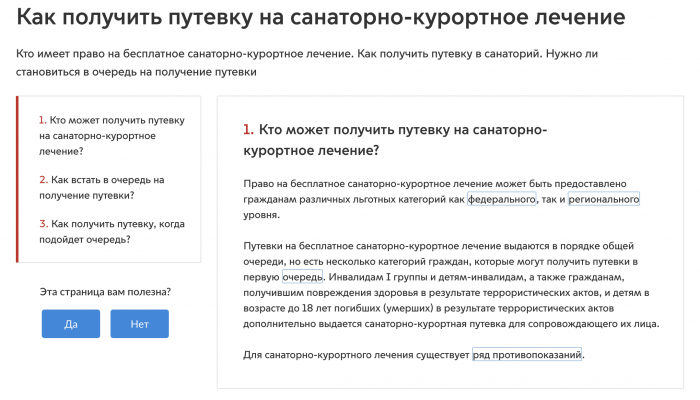
Task: Click the "очередь" link in the text
Action: coord(303,276)
